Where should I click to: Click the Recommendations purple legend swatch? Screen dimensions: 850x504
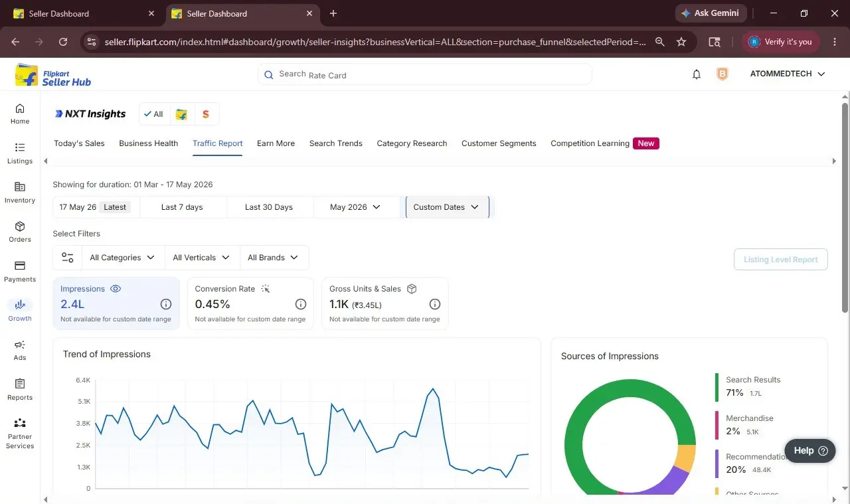717,464
